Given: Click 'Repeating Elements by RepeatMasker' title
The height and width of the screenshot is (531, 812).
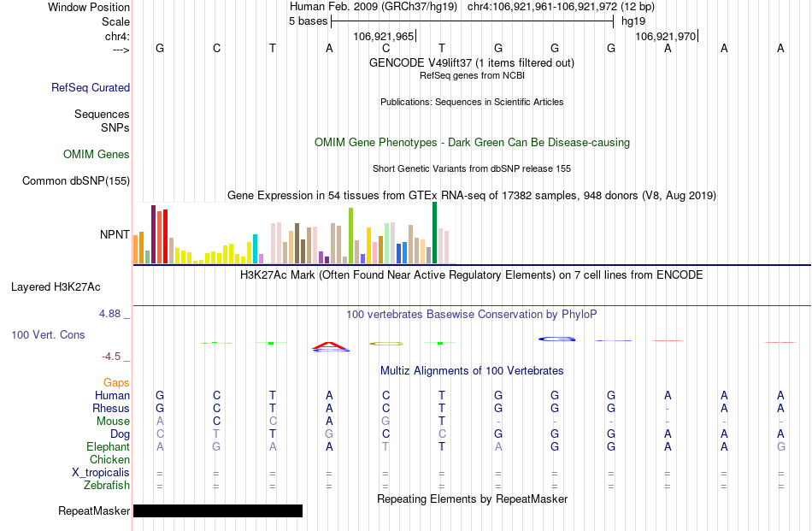Looking at the screenshot, I should click(x=472, y=499).
